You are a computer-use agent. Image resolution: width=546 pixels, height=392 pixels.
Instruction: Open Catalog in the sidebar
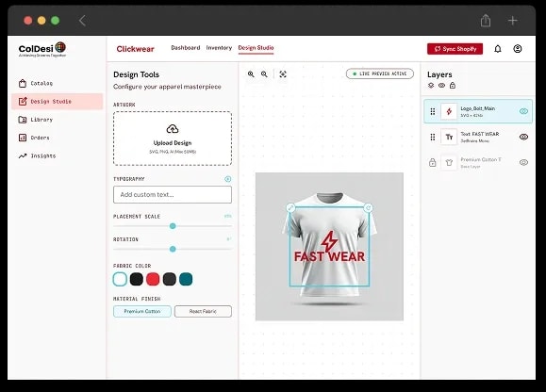point(36,84)
